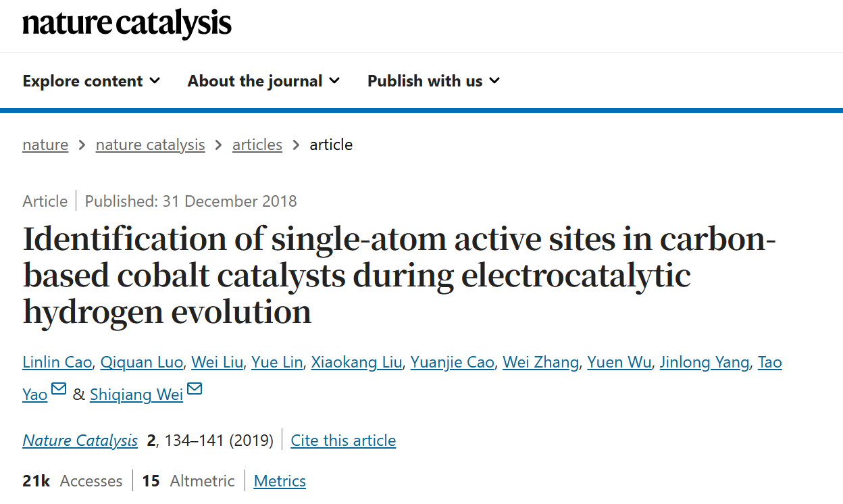Open the Nature Catalysis journal citation link
The width and height of the screenshot is (843, 504).
[80, 440]
